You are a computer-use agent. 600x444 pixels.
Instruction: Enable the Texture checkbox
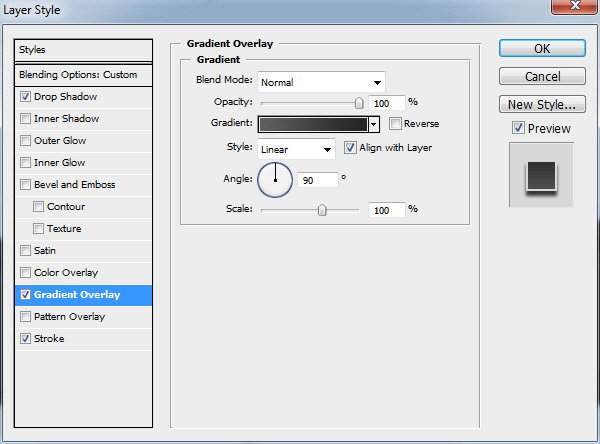click(x=38, y=229)
